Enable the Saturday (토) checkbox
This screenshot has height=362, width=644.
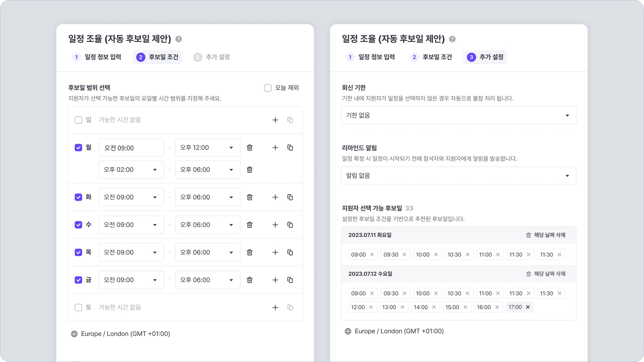point(78,307)
